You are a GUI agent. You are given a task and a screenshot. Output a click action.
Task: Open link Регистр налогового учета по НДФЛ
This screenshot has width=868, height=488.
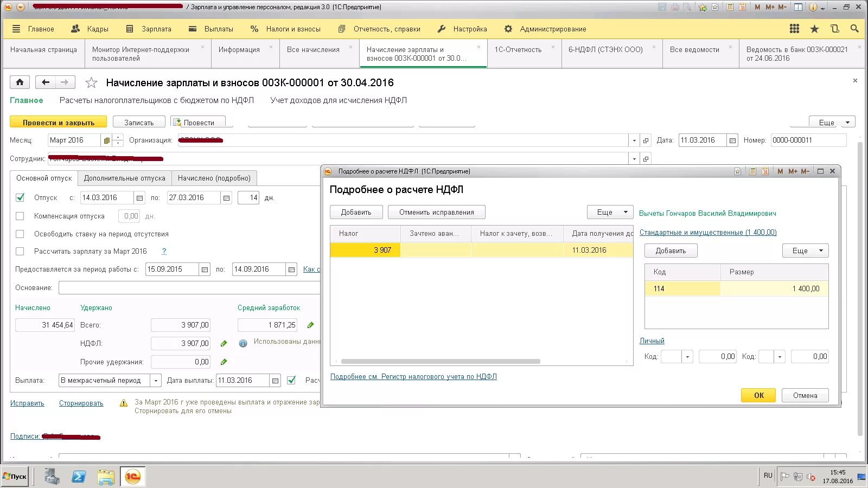point(413,377)
